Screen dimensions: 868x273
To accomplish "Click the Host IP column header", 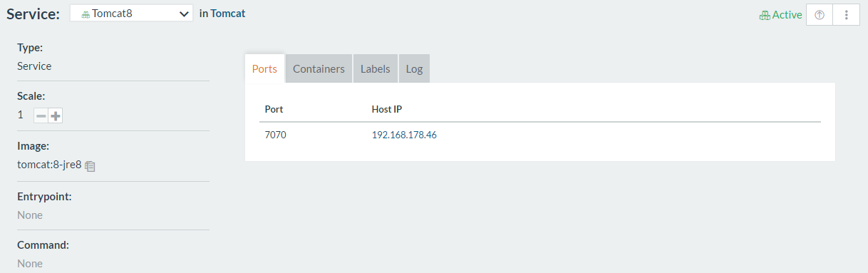I will coord(388,109).
